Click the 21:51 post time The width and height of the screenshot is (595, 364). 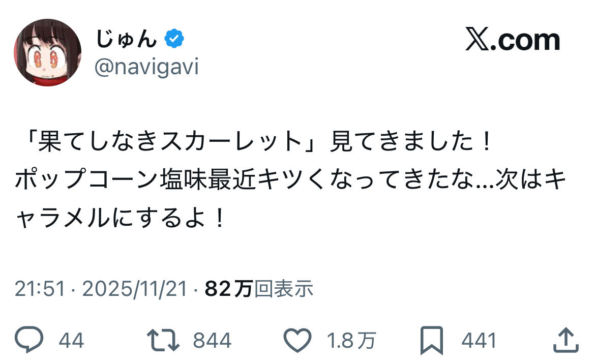(x=40, y=289)
